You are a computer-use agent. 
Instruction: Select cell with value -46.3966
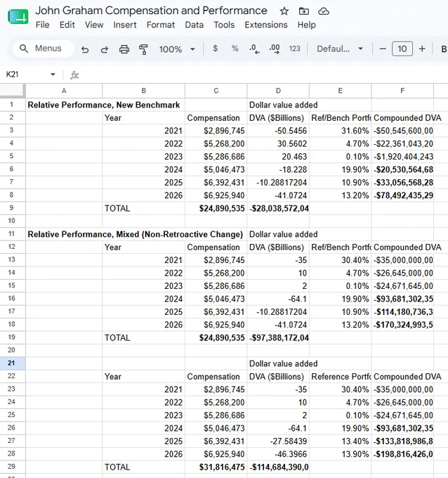pos(278,454)
